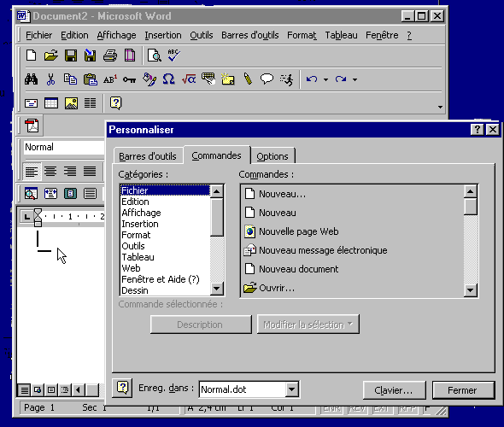Click the Save As disk-with-arrow icon
Viewport: 504px width, 427px height.
pyautogui.click(x=90, y=56)
